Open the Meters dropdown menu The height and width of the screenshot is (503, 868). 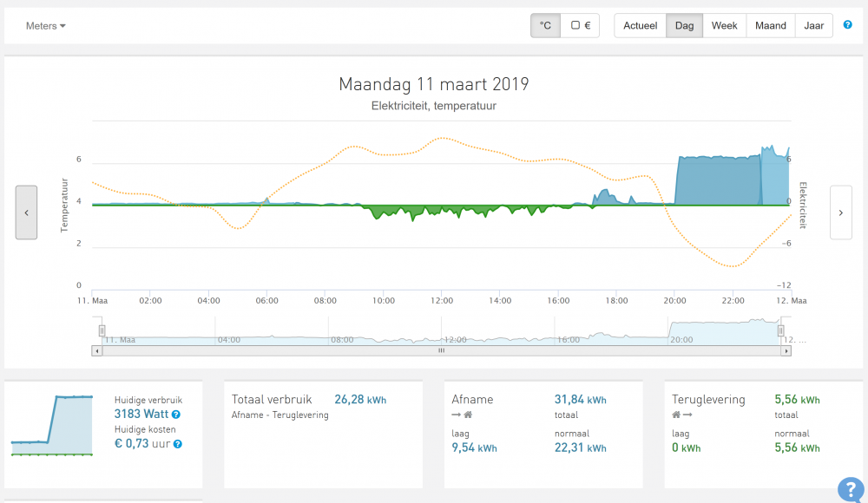tap(46, 26)
